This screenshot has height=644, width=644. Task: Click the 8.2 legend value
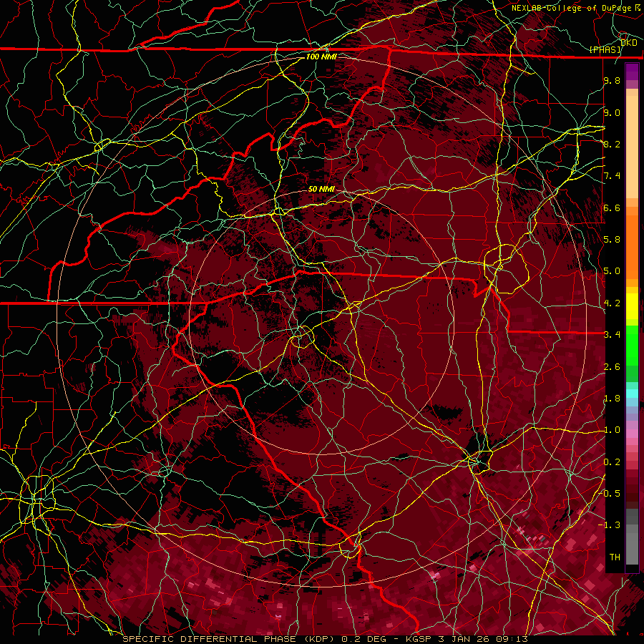click(x=612, y=144)
